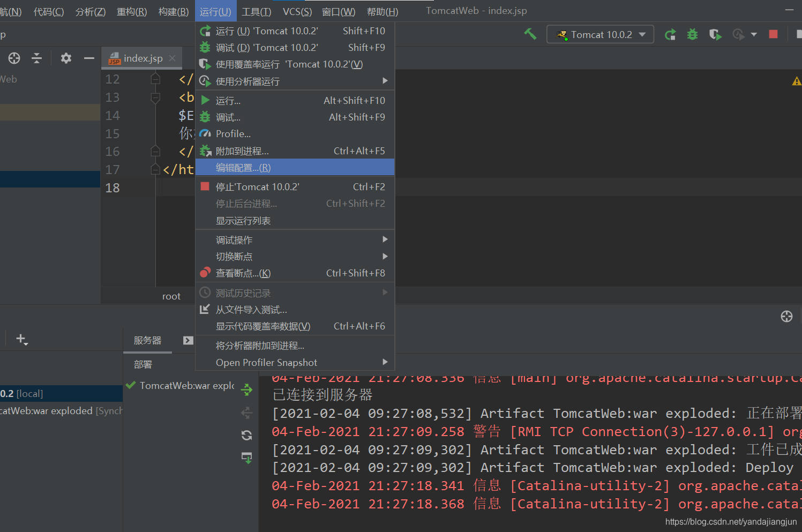Select 使用覆盖率运行 'Tomcat 10.0.2' entry
The image size is (802, 532).
295,64
